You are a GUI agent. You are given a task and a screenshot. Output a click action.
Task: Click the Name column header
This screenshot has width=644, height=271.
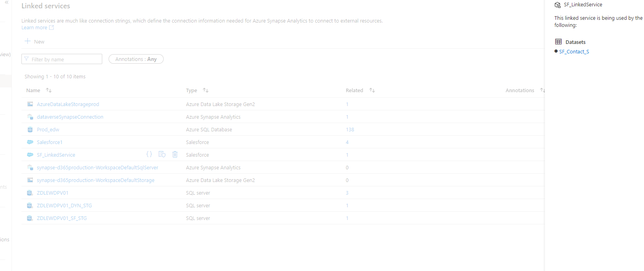pos(33,90)
